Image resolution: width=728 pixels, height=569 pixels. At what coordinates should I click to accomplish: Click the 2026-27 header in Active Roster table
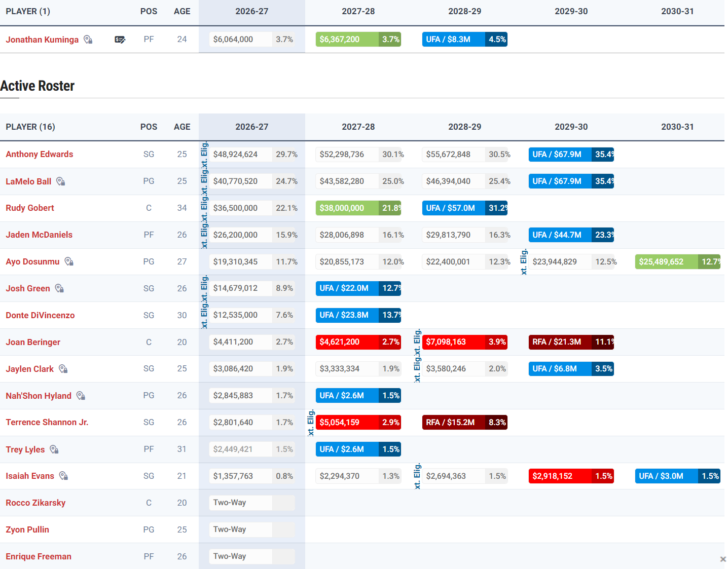tap(252, 127)
